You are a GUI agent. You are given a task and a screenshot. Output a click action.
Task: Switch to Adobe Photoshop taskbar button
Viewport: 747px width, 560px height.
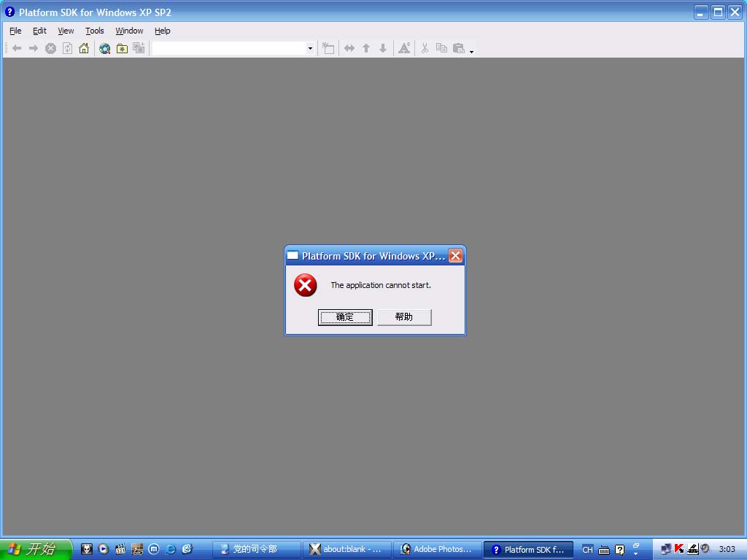pyautogui.click(x=438, y=549)
